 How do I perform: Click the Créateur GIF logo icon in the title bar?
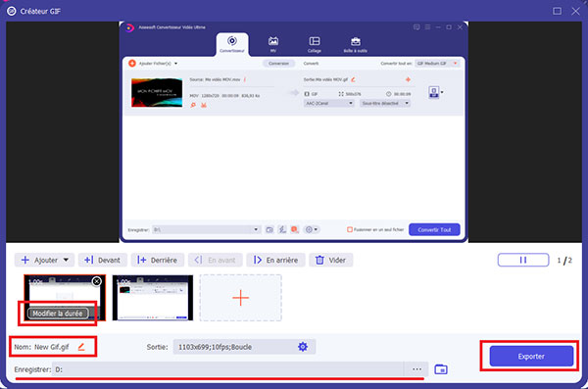tap(12, 11)
